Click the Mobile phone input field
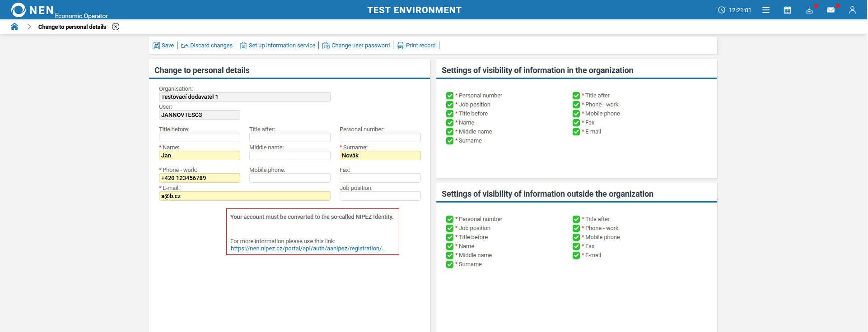 coord(290,178)
